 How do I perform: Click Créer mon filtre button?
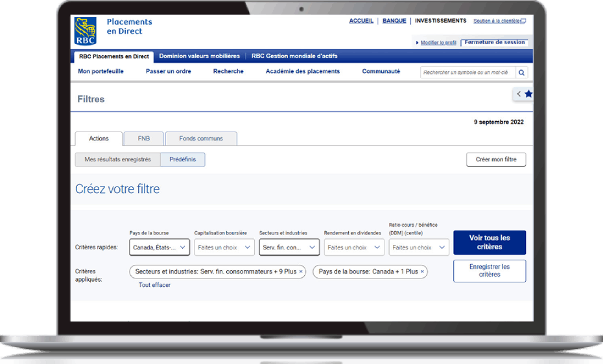(496, 159)
